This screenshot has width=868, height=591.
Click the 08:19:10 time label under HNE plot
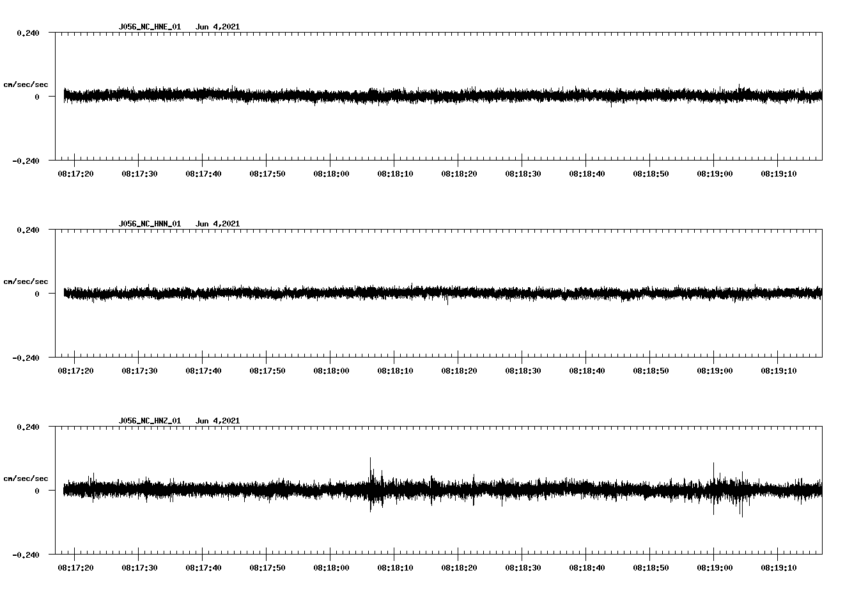pyautogui.click(x=779, y=174)
